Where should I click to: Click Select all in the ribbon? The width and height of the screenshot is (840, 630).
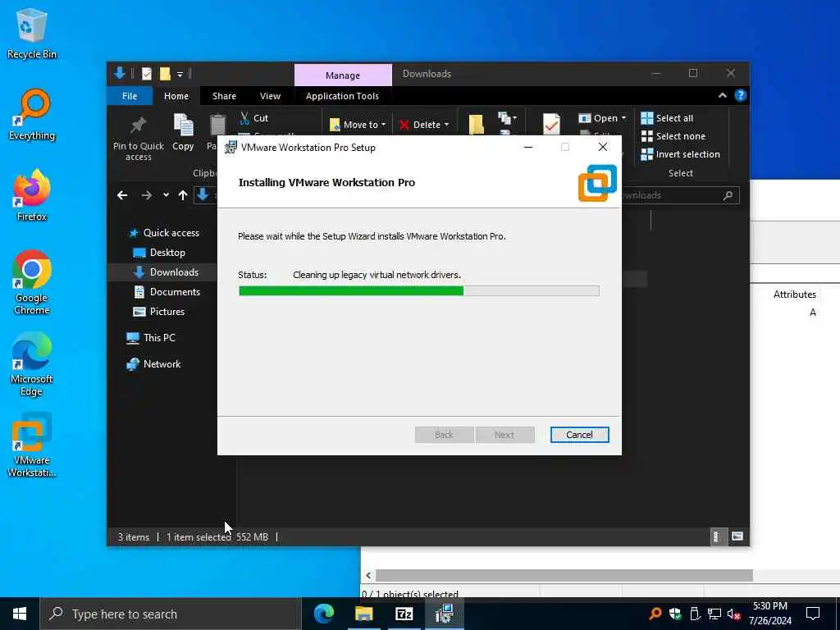tap(667, 118)
